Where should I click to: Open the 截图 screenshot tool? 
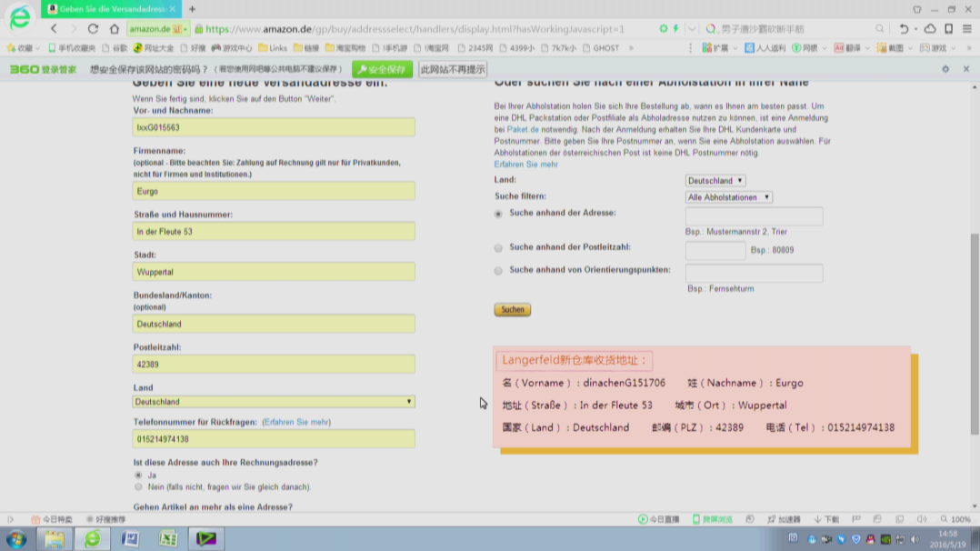(x=891, y=47)
